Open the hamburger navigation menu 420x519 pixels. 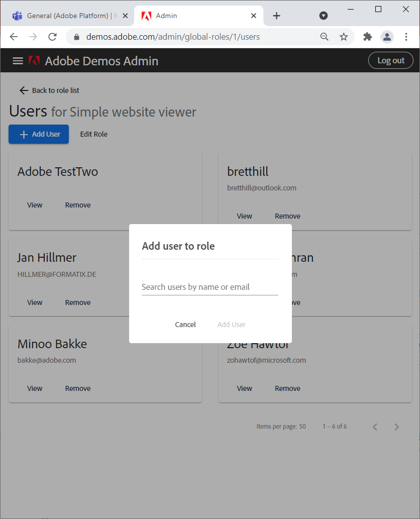(x=18, y=61)
